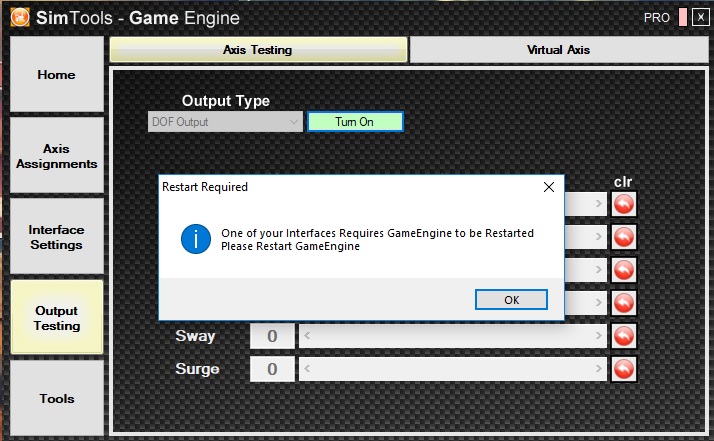Click the blue info icon in dialog
The height and width of the screenshot is (441, 714).
tap(196, 239)
